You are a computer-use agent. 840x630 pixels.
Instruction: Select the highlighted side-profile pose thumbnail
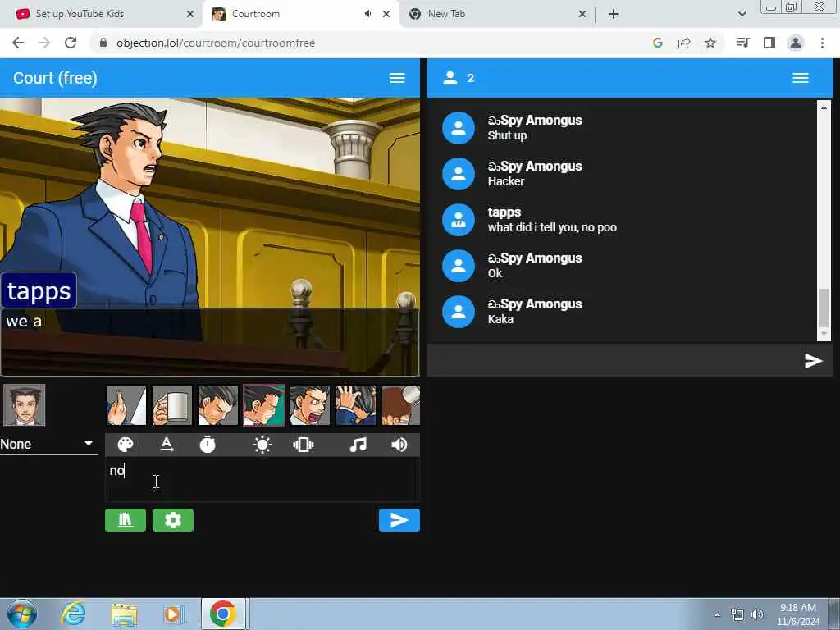point(264,405)
